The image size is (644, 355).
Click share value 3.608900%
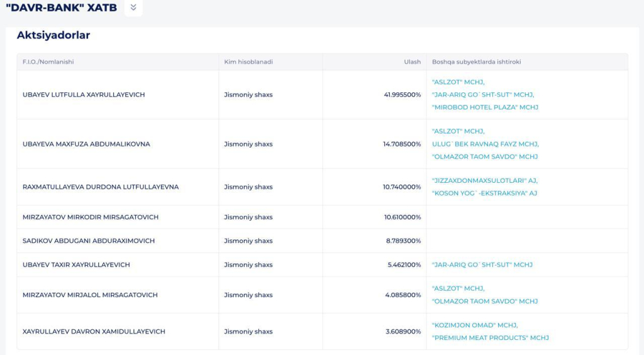[x=403, y=332]
